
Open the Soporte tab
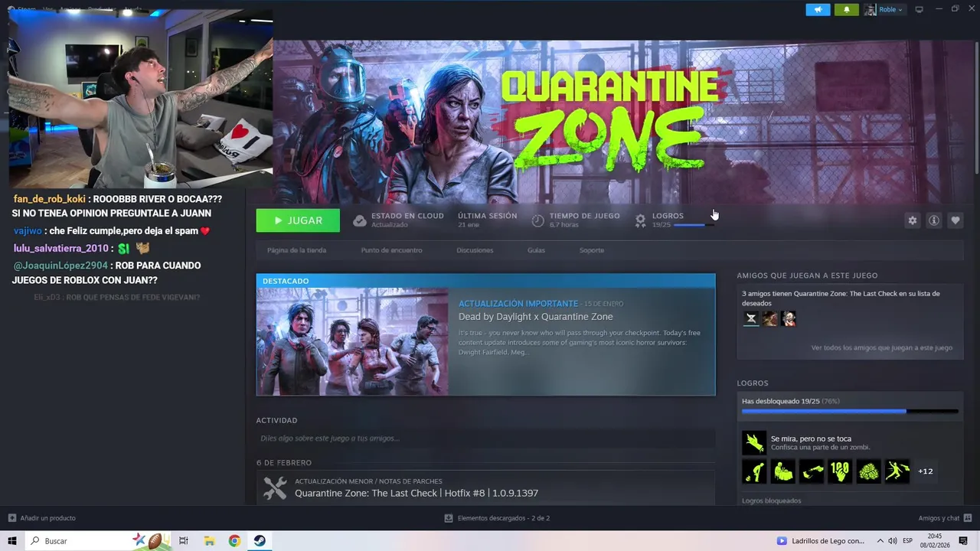(592, 250)
